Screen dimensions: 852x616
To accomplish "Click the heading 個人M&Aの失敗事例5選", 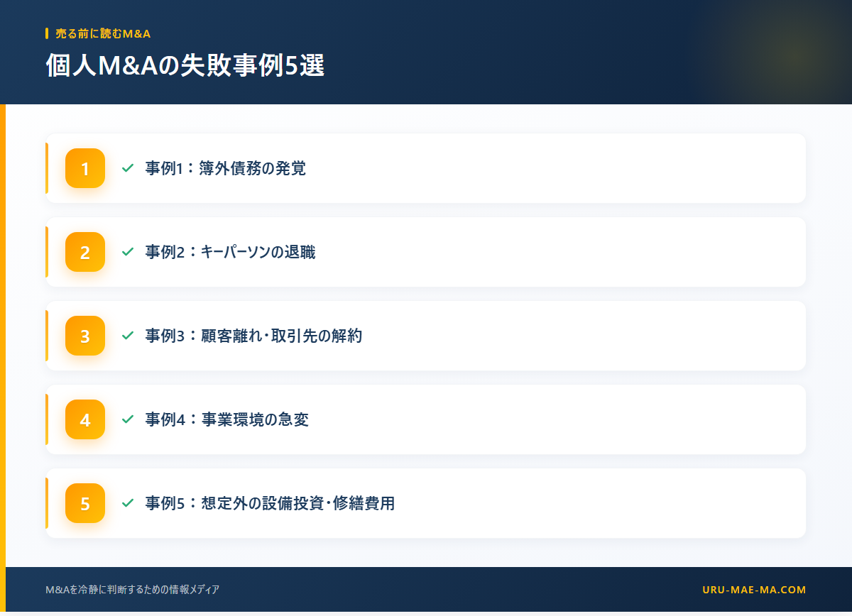I will [x=185, y=65].
